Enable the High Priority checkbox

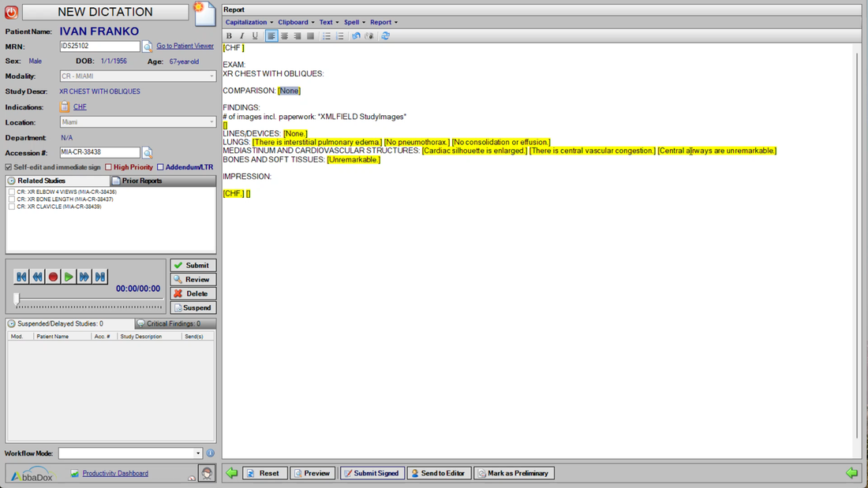109,167
